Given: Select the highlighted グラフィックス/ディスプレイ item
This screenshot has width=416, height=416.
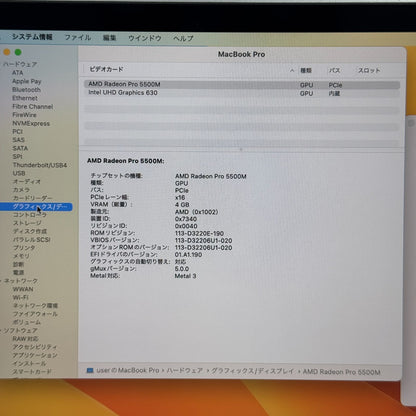Looking at the screenshot, I should 36,207.
